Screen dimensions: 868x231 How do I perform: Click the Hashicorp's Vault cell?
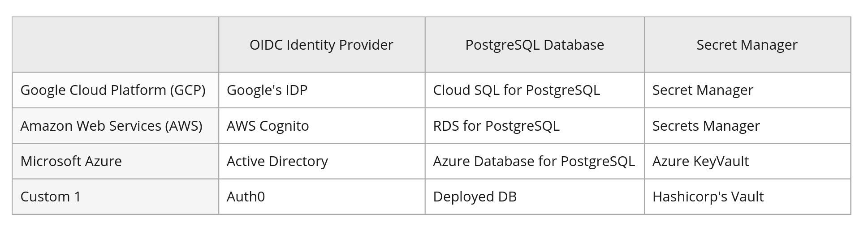(x=708, y=197)
